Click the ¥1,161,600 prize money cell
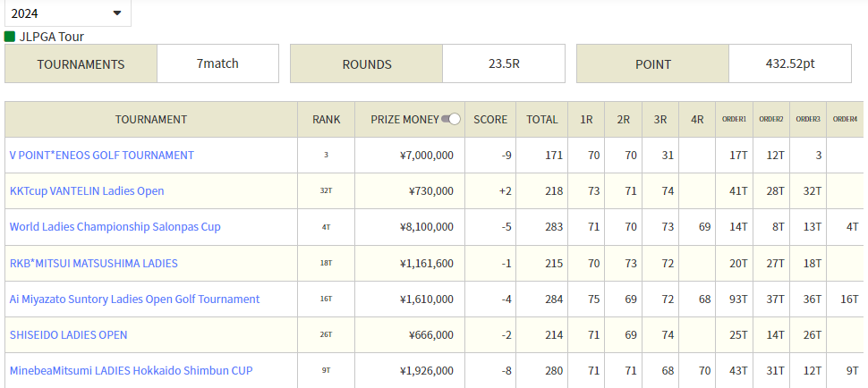The height and width of the screenshot is (388, 868). click(410, 263)
